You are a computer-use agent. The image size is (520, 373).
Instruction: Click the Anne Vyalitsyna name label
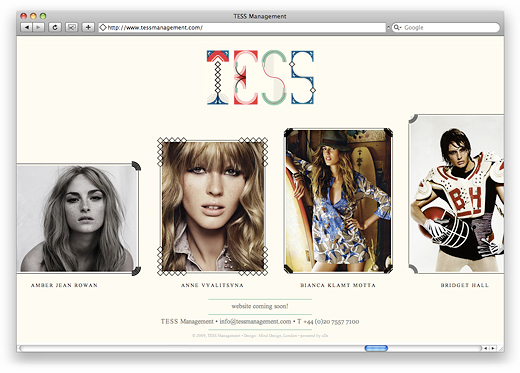[212, 285]
